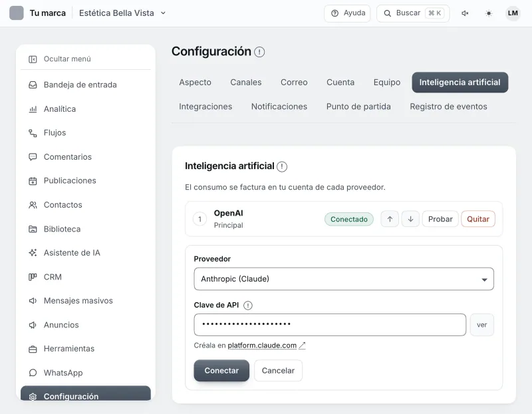Switch to the Integraciones tab
Screen dimensions: 532x414
[205, 106]
